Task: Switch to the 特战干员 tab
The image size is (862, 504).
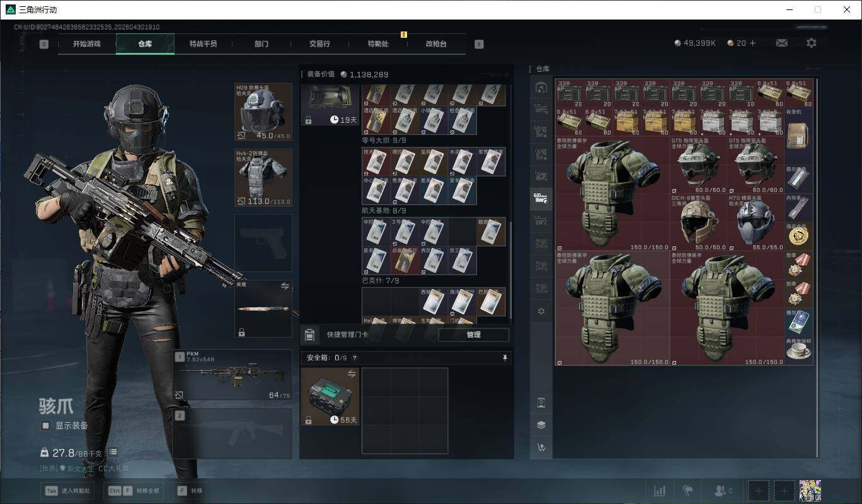Action: [203, 44]
